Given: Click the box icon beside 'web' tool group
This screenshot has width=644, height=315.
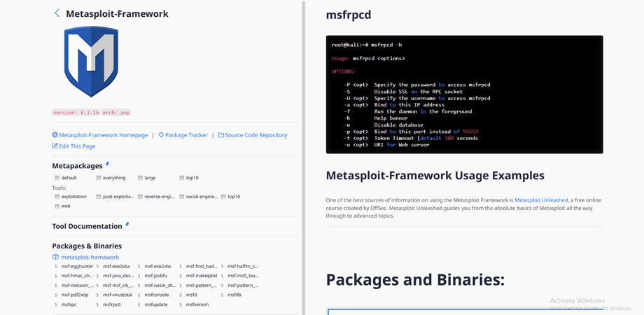Looking at the screenshot, I should 57,206.
